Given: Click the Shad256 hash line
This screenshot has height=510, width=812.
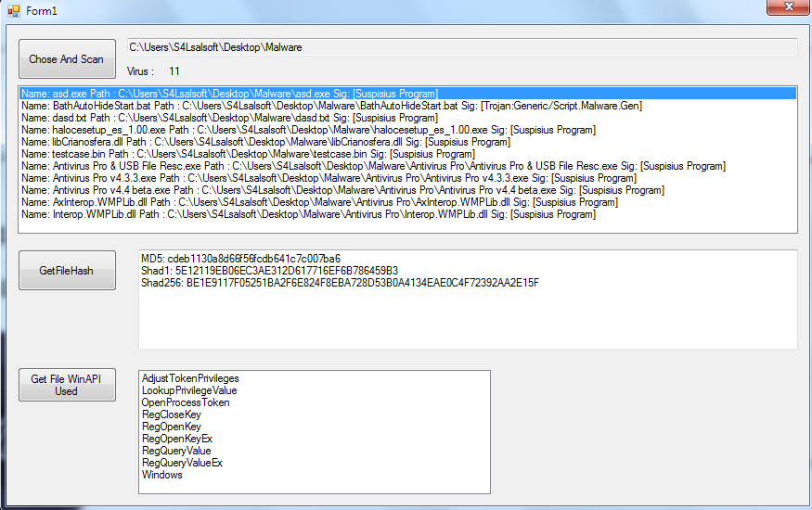Looking at the screenshot, I should pyautogui.click(x=340, y=283).
